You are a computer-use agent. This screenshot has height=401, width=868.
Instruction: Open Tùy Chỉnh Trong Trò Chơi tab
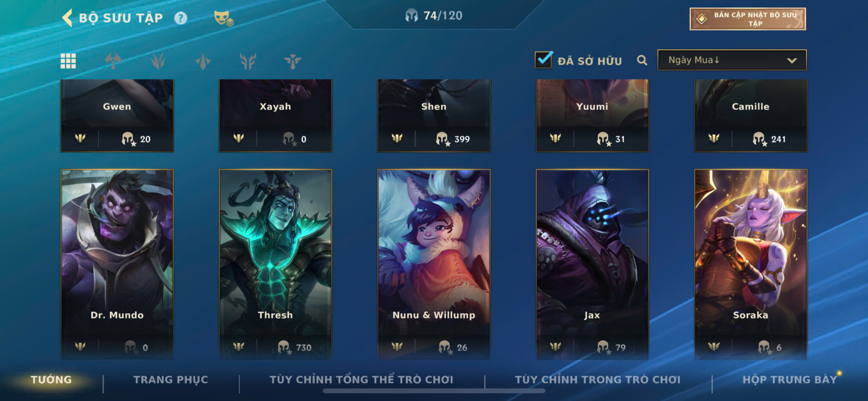[x=597, y=379]
